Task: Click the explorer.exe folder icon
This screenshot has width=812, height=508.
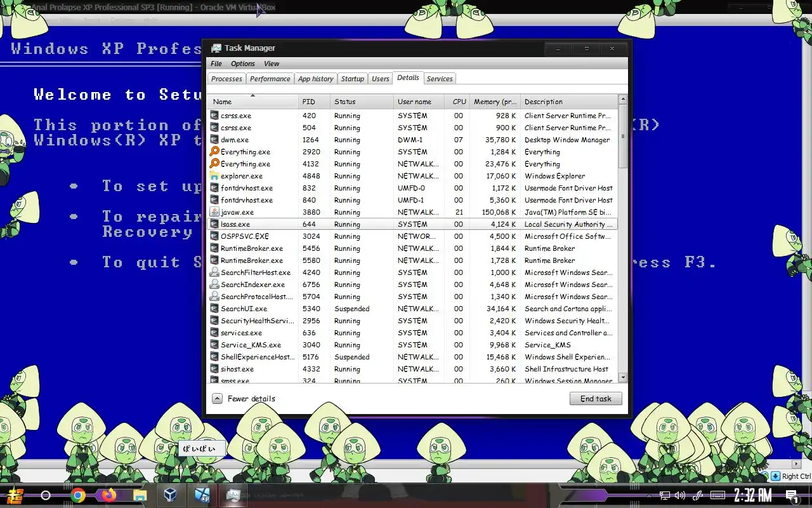Action: (214, 176)
